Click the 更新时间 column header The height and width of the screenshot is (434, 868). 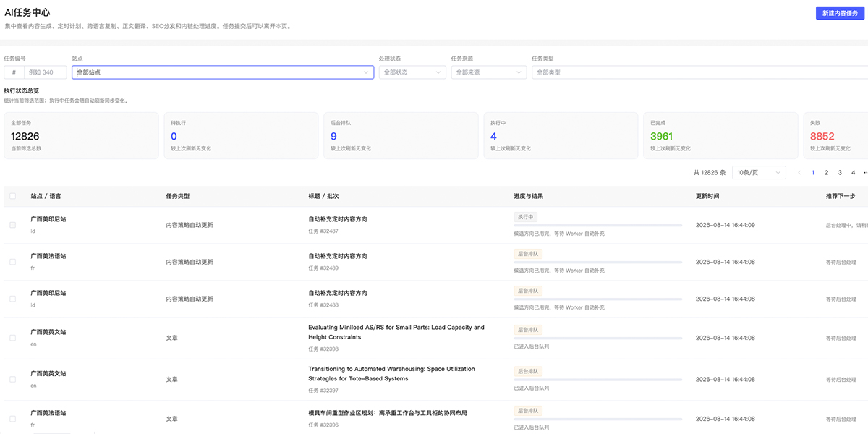[x=707, y=196]
